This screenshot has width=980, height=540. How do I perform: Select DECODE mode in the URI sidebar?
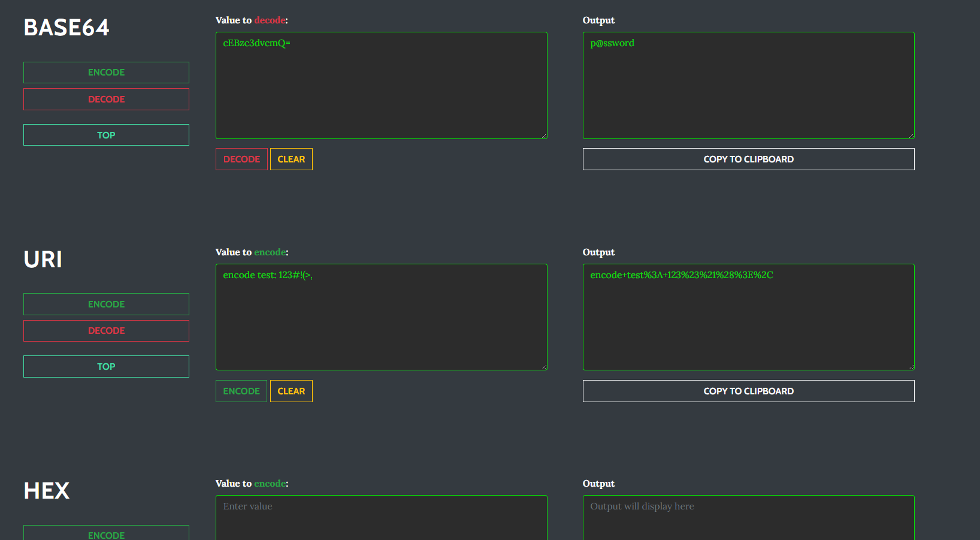[106, 331]
